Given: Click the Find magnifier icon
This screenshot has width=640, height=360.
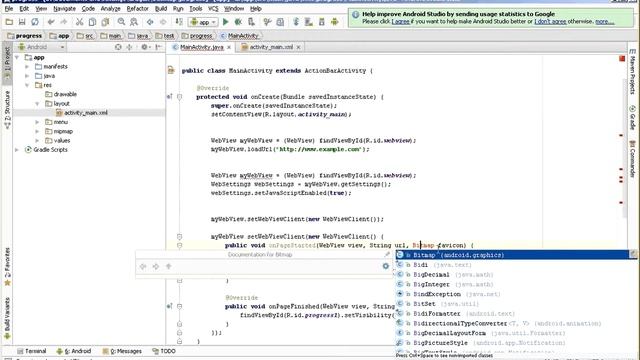Looking at the screenshot, I should [121, 22].
